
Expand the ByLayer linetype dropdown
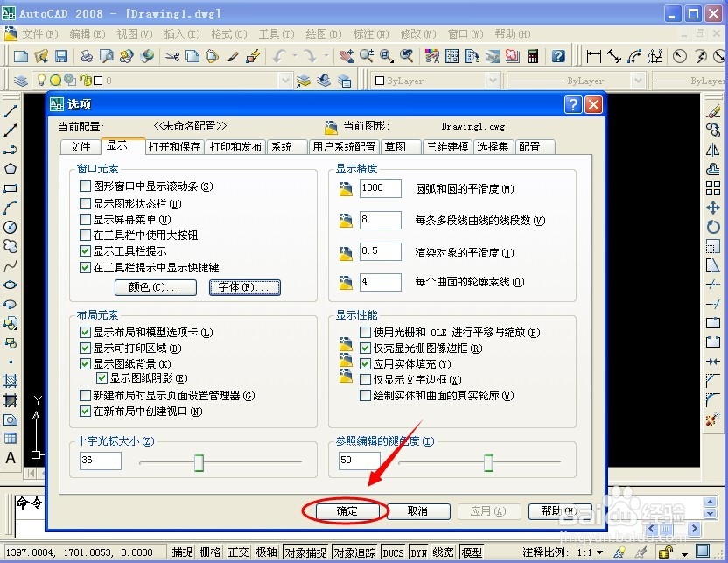[639, 81]
